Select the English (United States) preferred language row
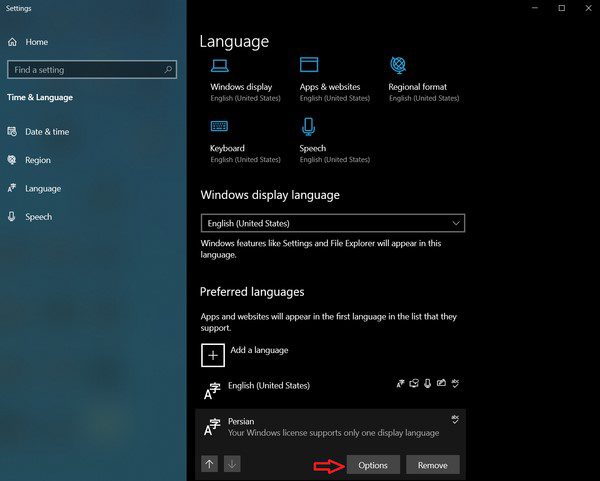The image size is (600, 481). [331, 391]
